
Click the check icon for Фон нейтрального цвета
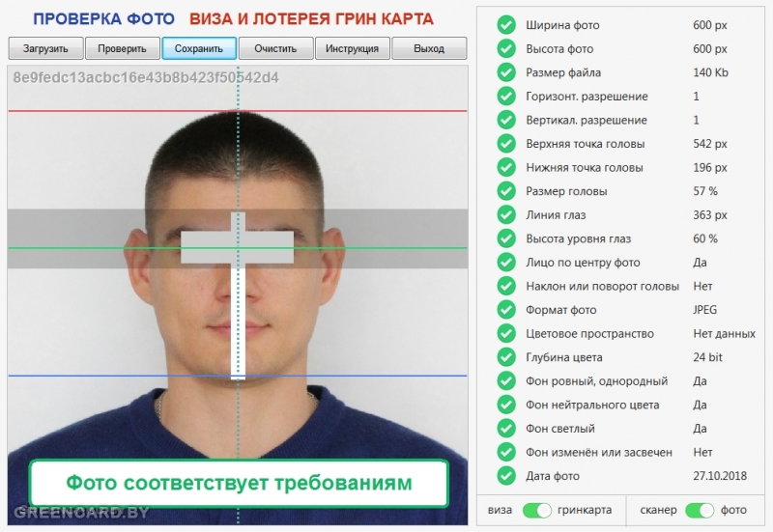point(506,405)
